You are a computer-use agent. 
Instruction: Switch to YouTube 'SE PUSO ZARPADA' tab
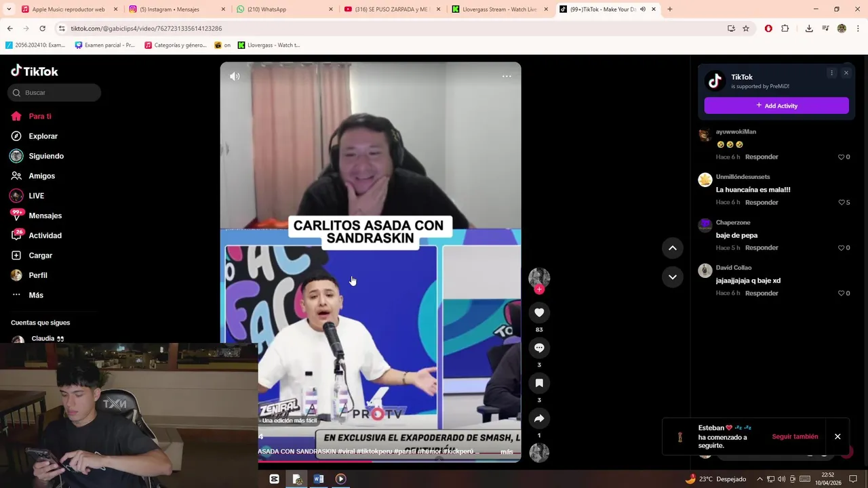[x=392, y=9]
